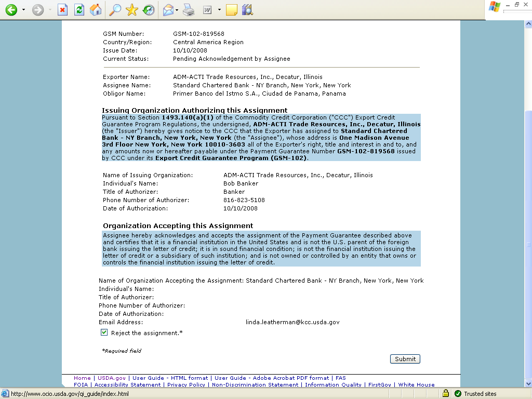Open the FAS footer link
532x399 pixels.
coord(341,378)
